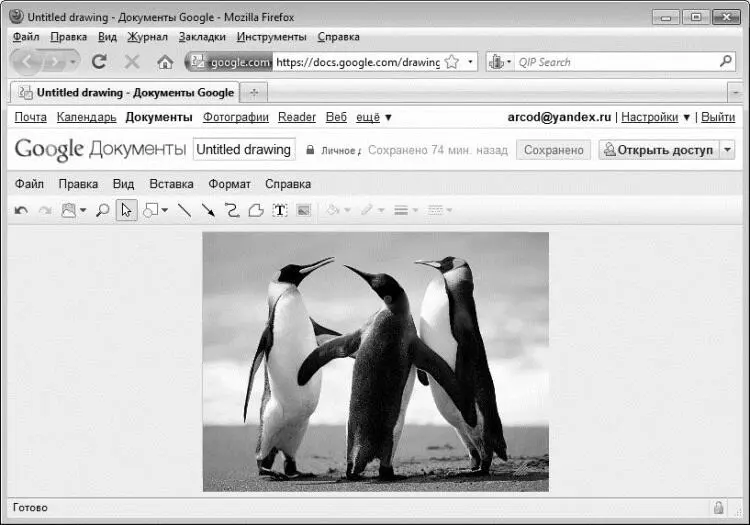Open Firefox Журнал menu
Viewport: 750px width, 525px height.
coord(147,37)
